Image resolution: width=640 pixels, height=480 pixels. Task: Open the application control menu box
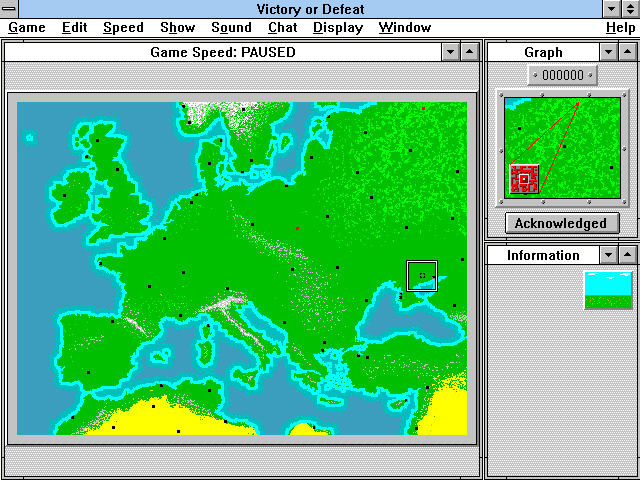click(10, 9)
